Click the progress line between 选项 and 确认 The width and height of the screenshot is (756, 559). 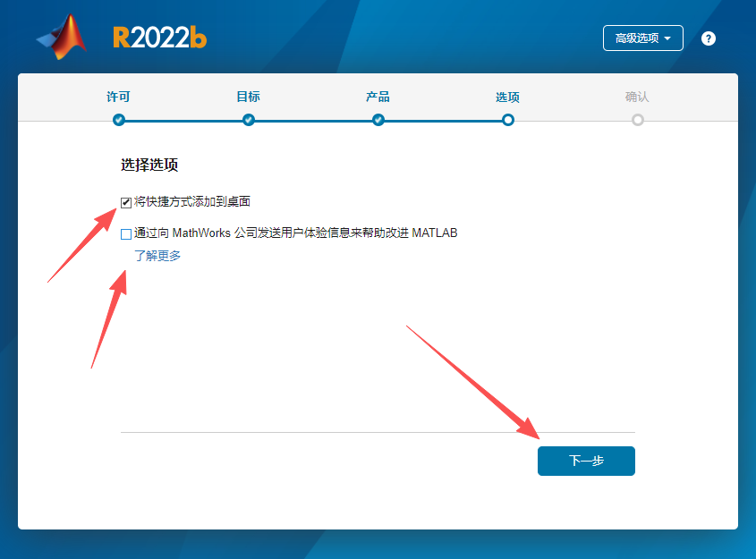573,119
